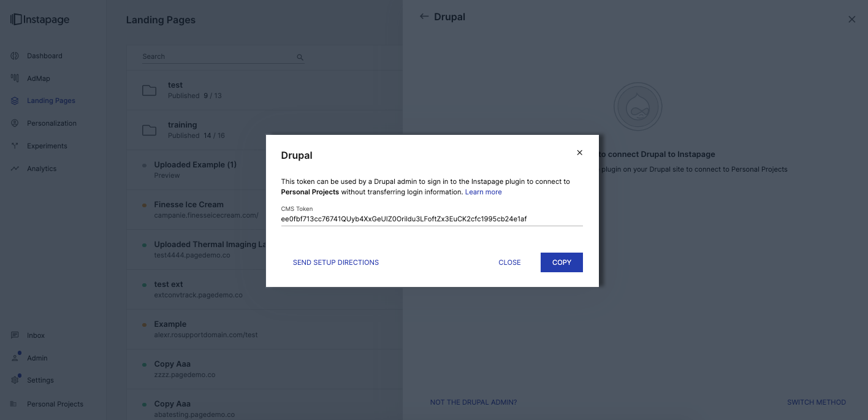Click the Landing Pages layers icon

pos(15,101)
